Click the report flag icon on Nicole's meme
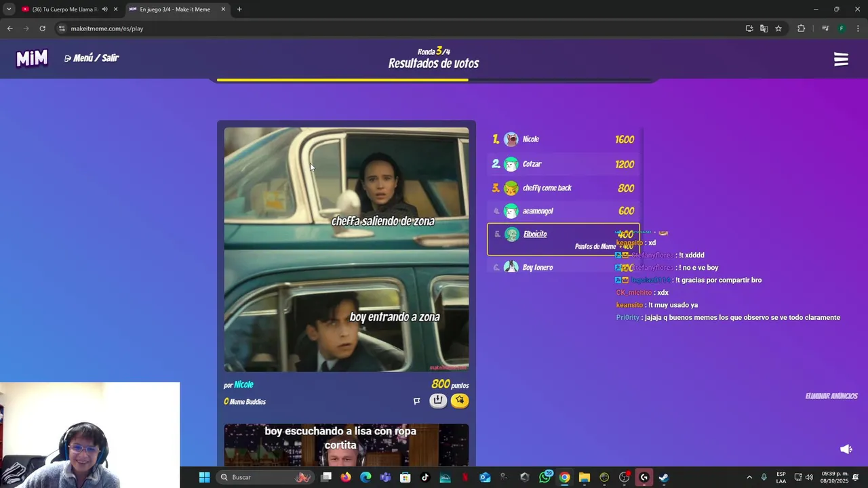 pos(416,401)
